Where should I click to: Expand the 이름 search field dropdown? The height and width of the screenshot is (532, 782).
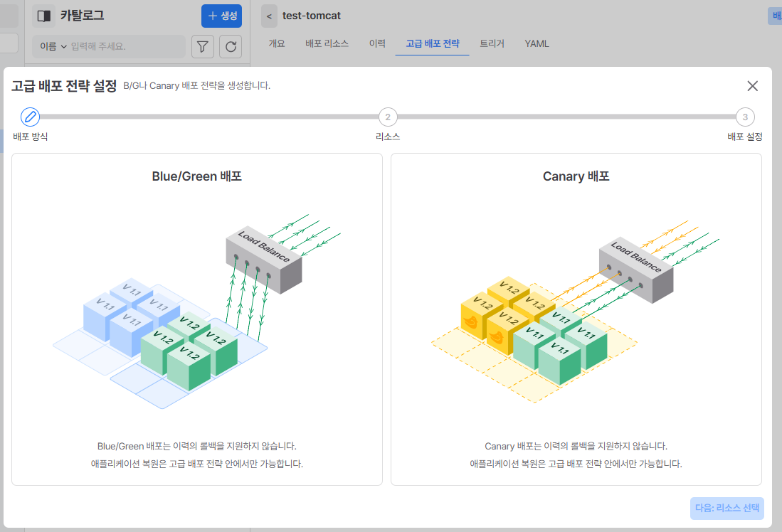[x=53, y=46]
